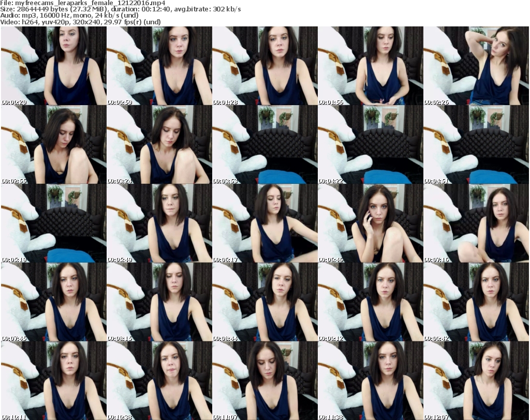530x420 pixels.
Task: Click the "Video: h264" info line
Action: 80,22
